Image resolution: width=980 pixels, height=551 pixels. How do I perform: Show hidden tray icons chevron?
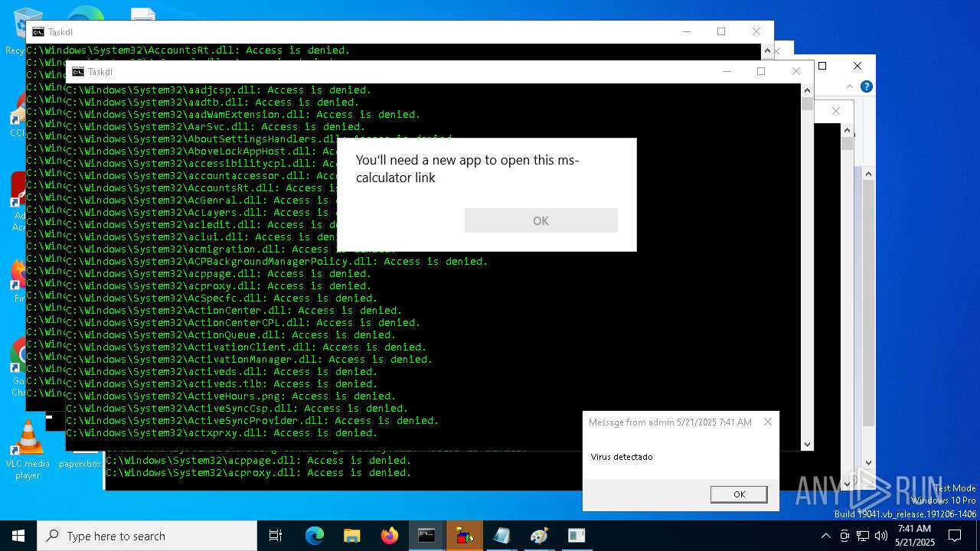click(825, 536)
